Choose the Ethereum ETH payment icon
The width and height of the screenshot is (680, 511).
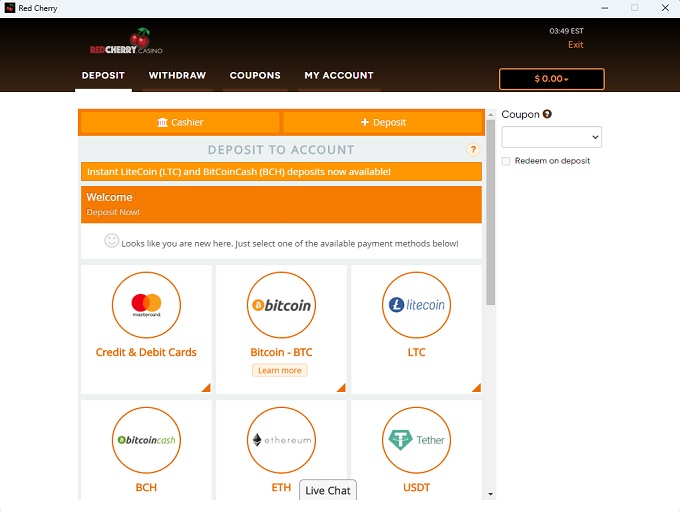[x=281, y=440]
